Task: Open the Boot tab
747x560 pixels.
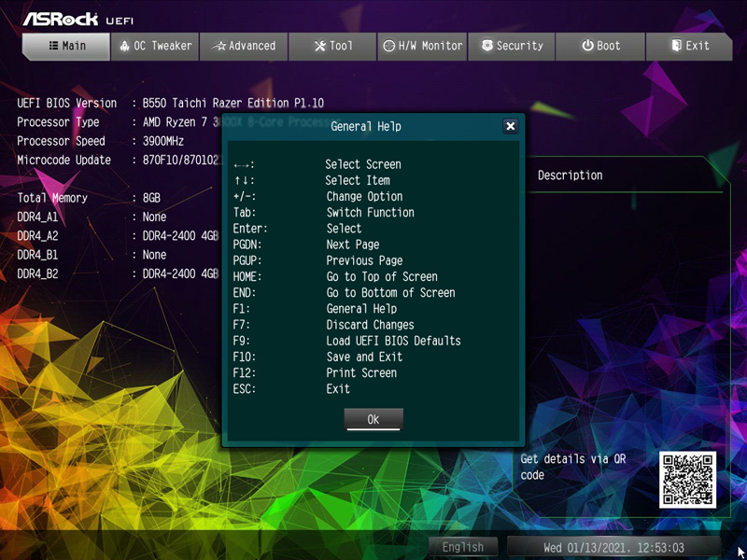Action: 600,46
